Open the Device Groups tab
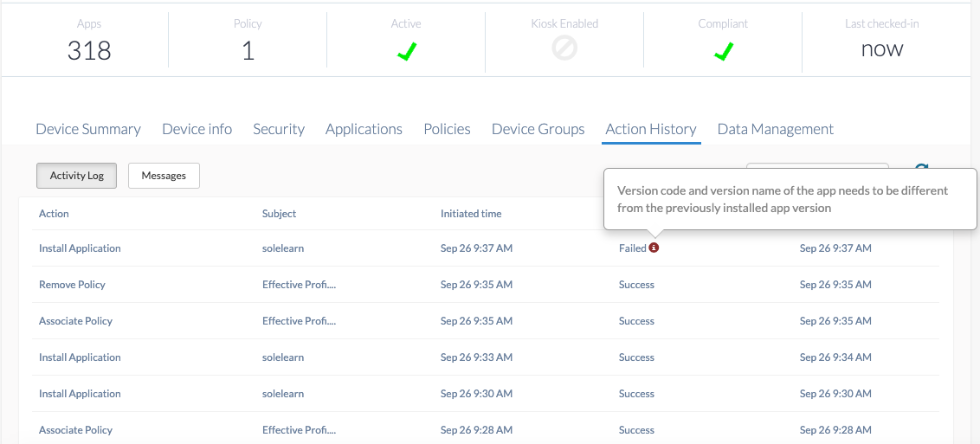The image size is (980, 444). pos(538,129)
